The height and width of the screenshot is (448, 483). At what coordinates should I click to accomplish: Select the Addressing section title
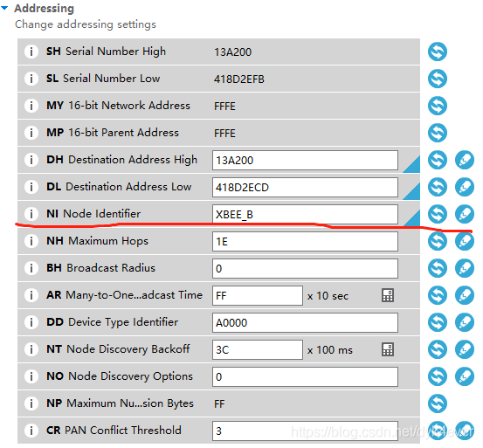point(44,9)
